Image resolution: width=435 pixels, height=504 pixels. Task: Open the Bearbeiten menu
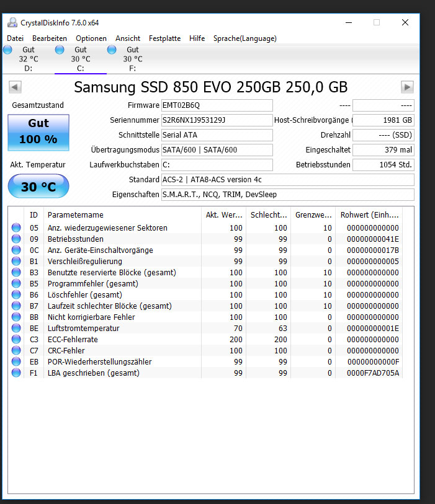50,38
